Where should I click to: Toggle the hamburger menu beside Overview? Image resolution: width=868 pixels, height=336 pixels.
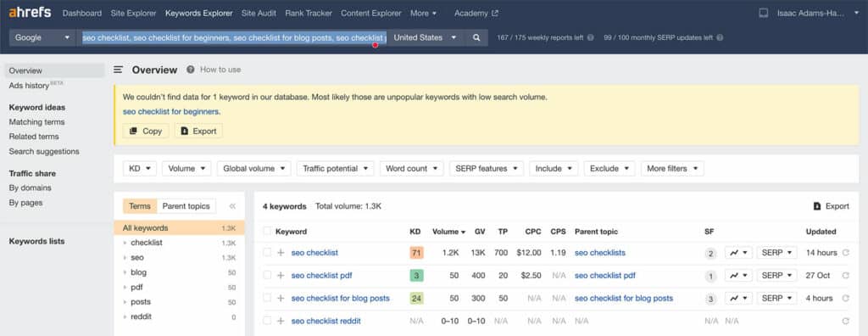118,70
